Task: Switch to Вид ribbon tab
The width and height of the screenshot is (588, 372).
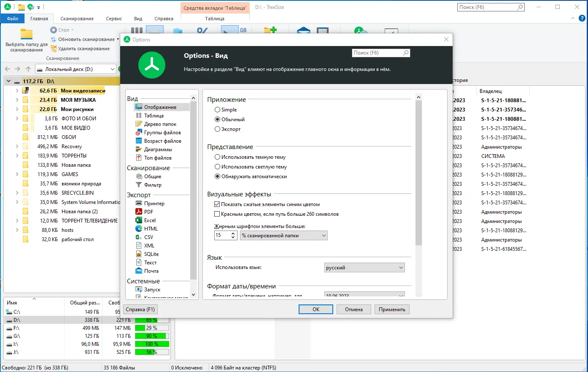Action: [x=138, y=19]
